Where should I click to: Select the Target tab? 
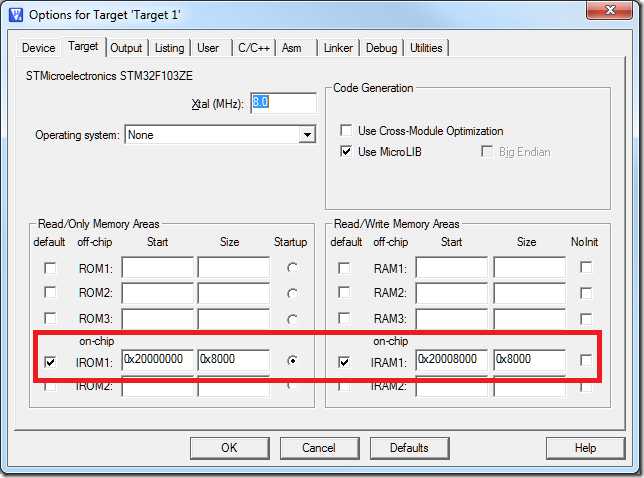click(83, 46)
